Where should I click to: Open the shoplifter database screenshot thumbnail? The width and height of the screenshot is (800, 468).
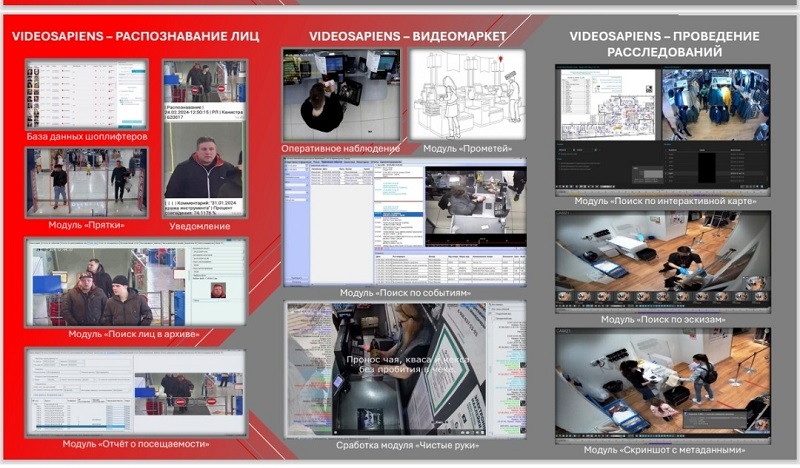(87, 94)
